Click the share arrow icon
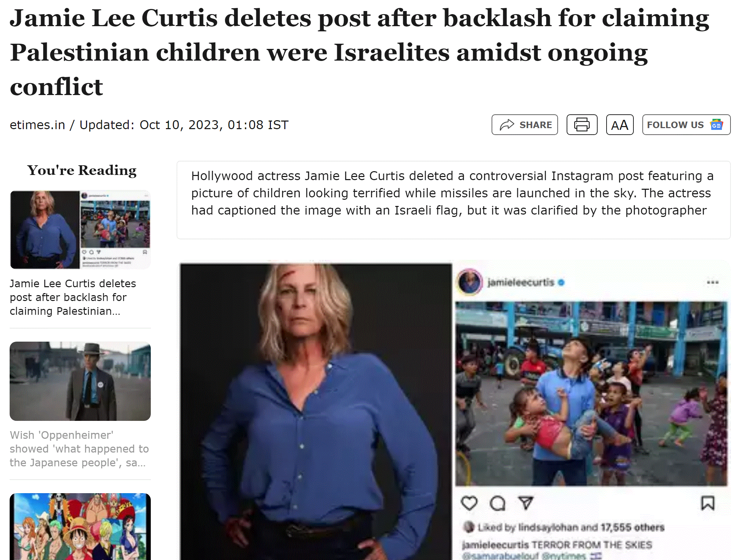The width and height of the screenshot is (736, 560). pos(507,125)
